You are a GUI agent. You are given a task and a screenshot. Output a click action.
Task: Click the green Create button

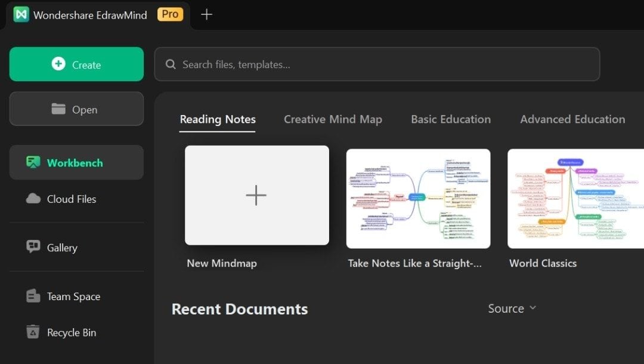pyautogui.click(x=76, y=64)
